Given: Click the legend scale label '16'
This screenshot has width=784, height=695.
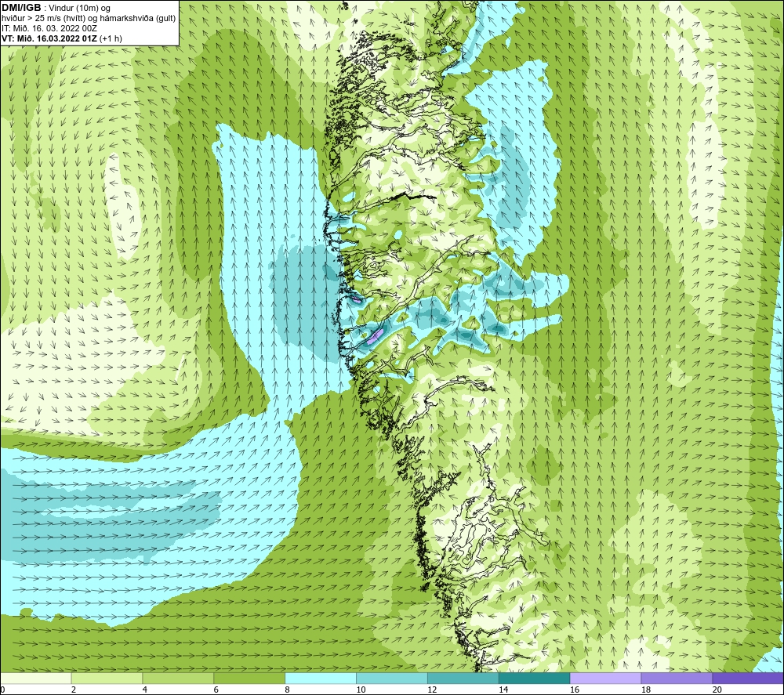Looking at the screenshot, I should [575, 690].
